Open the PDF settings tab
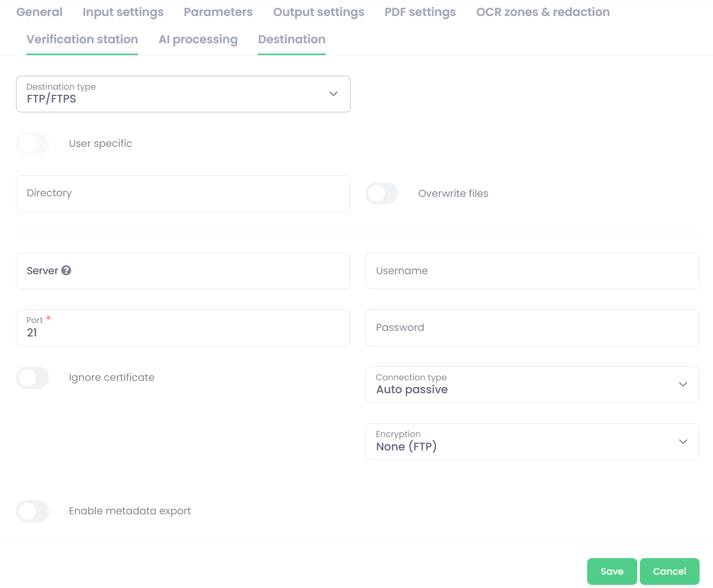Viewport: 713px width, 588px height. 420,12
